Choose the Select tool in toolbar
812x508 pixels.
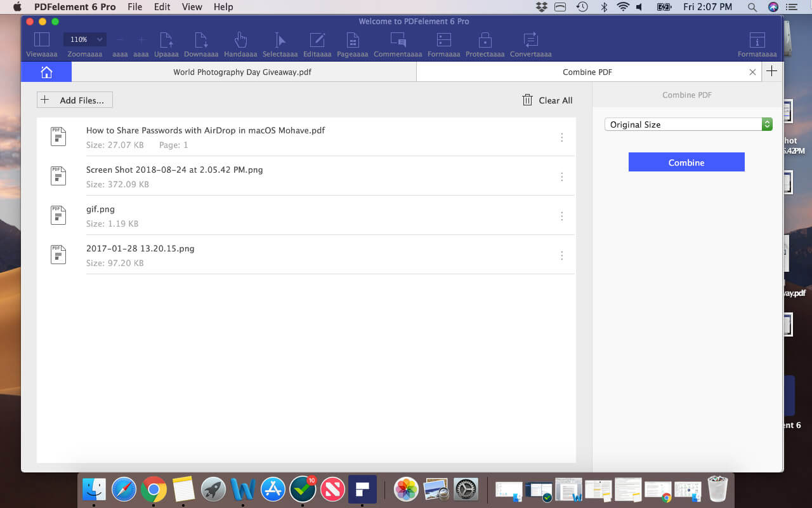click(280, 40)
